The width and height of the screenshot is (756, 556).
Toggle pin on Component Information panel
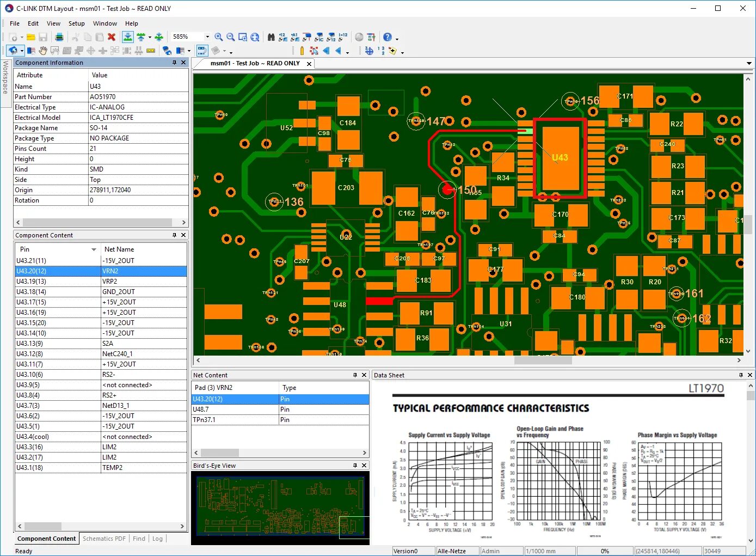point(174,63)
